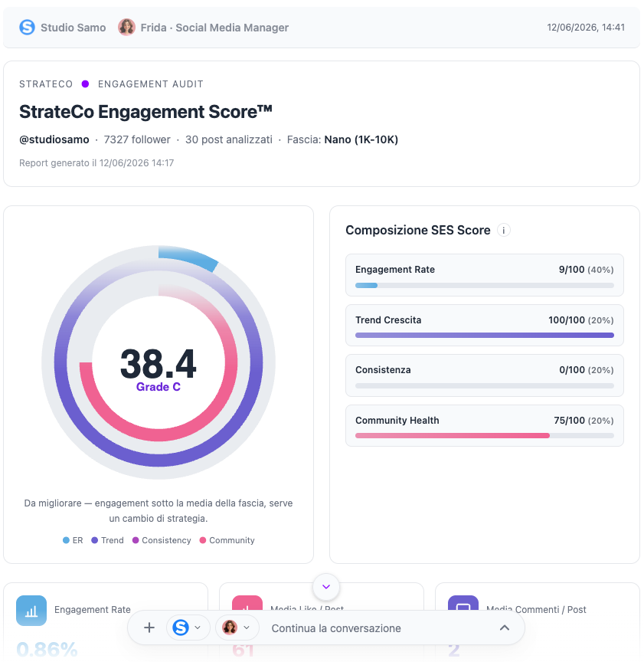This screenshot has height=662, width=644.
Task: Click Frida's avatar photo in the top header
Action: [x=126, y=28]
